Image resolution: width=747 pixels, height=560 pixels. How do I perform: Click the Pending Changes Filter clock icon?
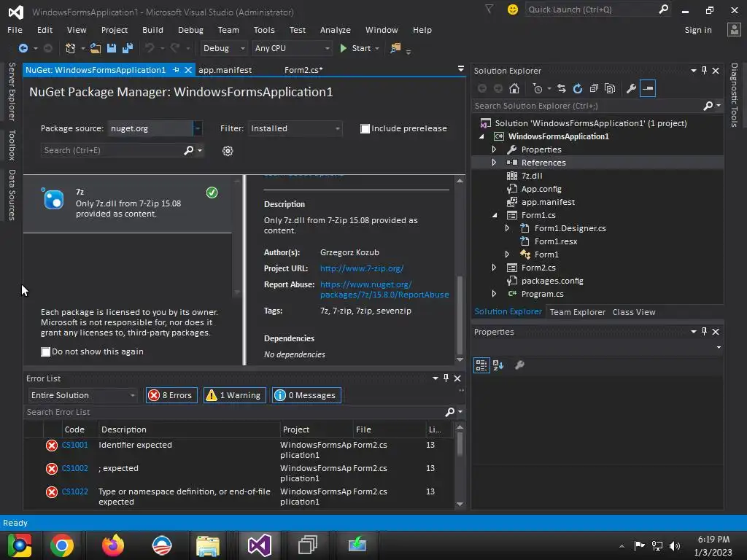tap(538, 88)
